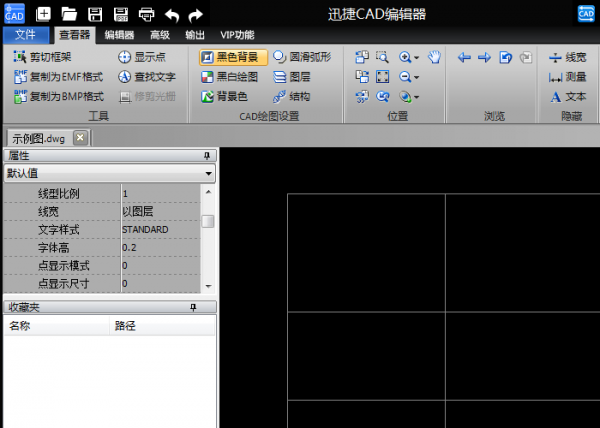Open the zoom-out dropdown arrow in 位置 group
The image size is (600, 428).
(x=417, y=77)
